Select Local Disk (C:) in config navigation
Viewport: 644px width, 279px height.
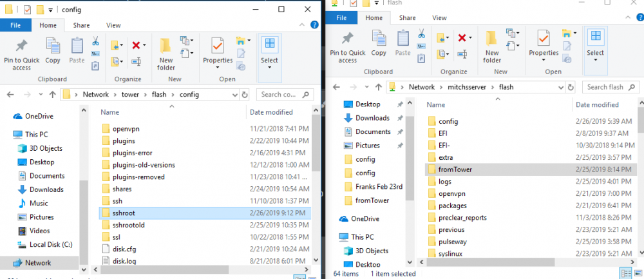pos(51,244)
